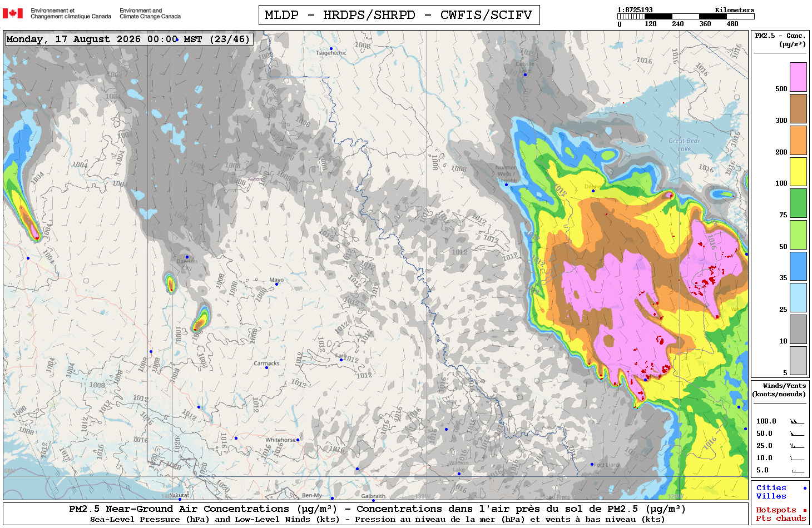Viewport: 812px width, 528px height.
Task: Click the blue city dot at Fort Liard
Action: (592, 464)
